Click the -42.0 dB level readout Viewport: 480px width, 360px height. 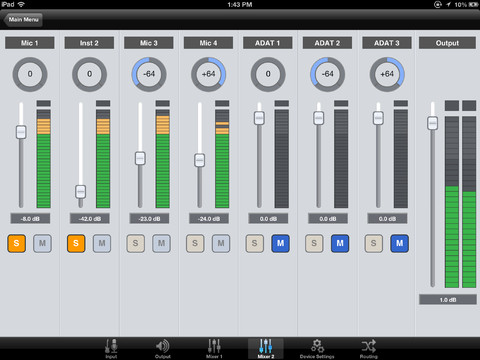(x=90, y=219)
